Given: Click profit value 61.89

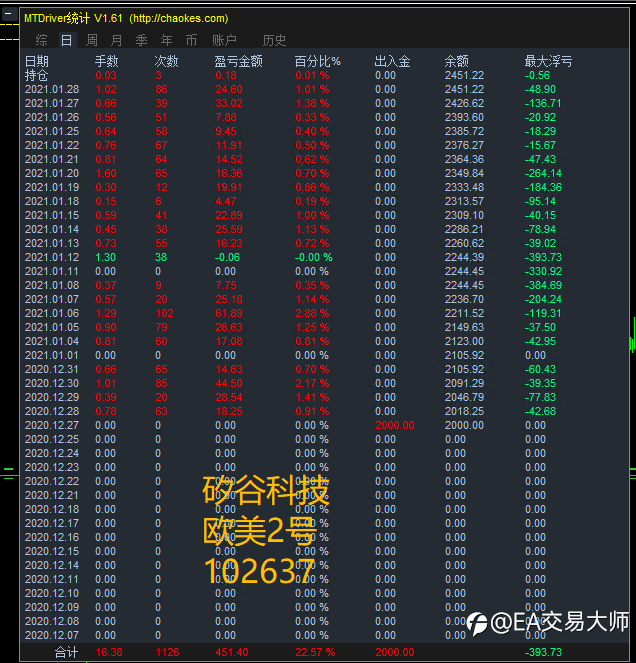Looking at the screenshot, I should [229, 313].
